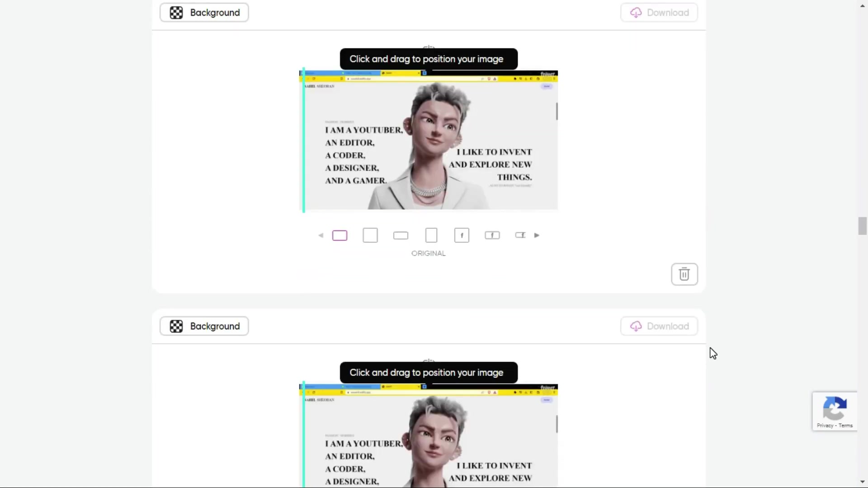Click the ORIGINAL size label
This screenshot has height=488, width=868.
(x=429, y=253)
